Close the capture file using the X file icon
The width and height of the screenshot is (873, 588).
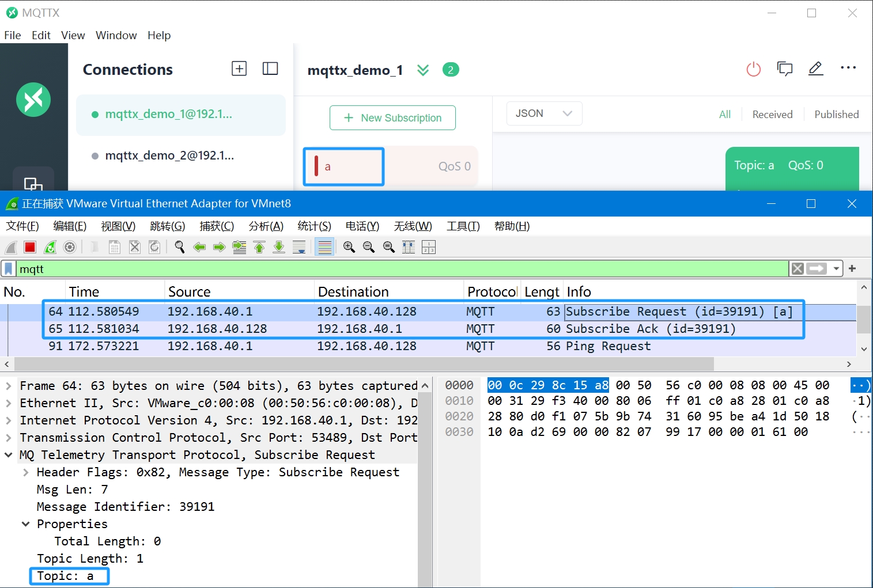(x=135, y=247)
